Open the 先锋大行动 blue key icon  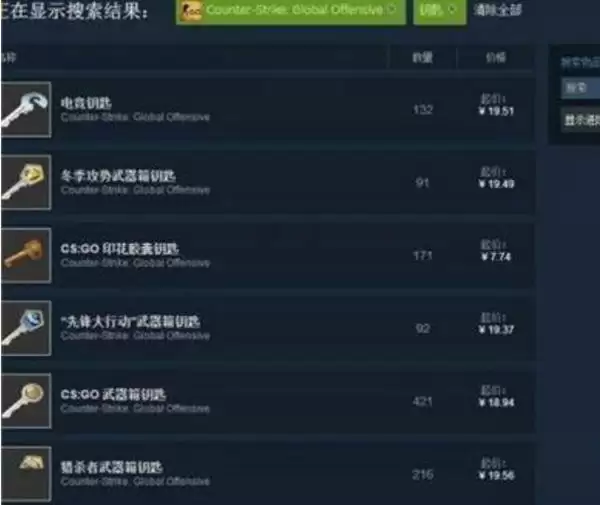coord(26,328)
